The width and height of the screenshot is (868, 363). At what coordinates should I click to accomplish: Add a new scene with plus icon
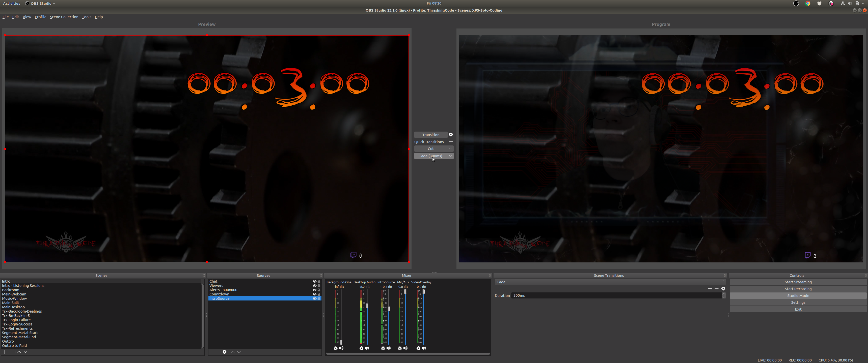click(x=5, y=352)
